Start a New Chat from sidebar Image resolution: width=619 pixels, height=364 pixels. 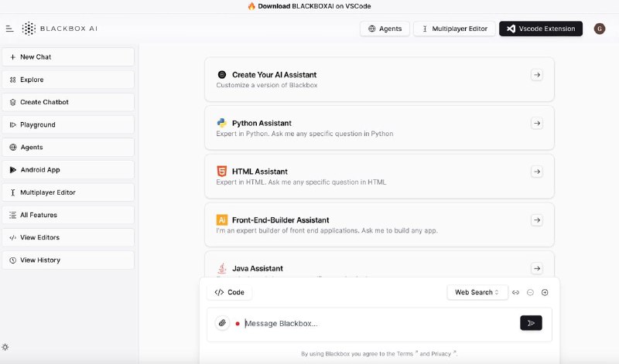coord(68,56)
